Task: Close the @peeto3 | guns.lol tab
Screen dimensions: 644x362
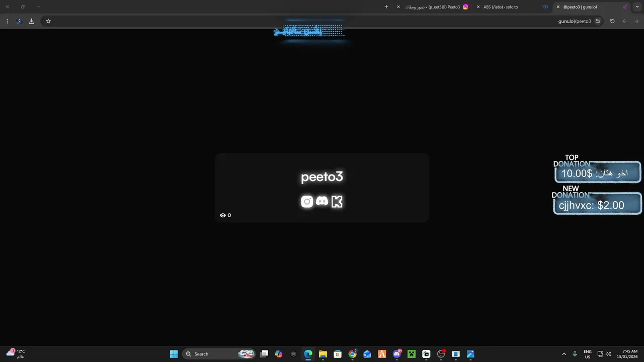Action: click(558, 7)
